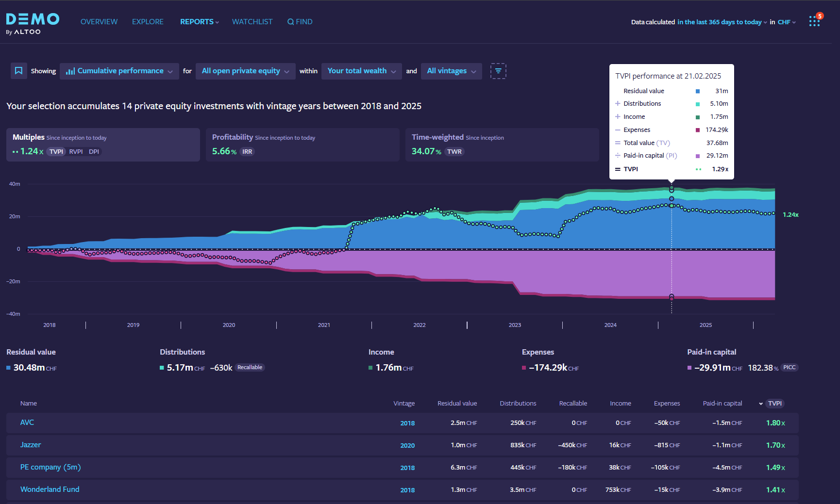
Task: Click the sort arrow beside TVPI column
Action: 761,404
